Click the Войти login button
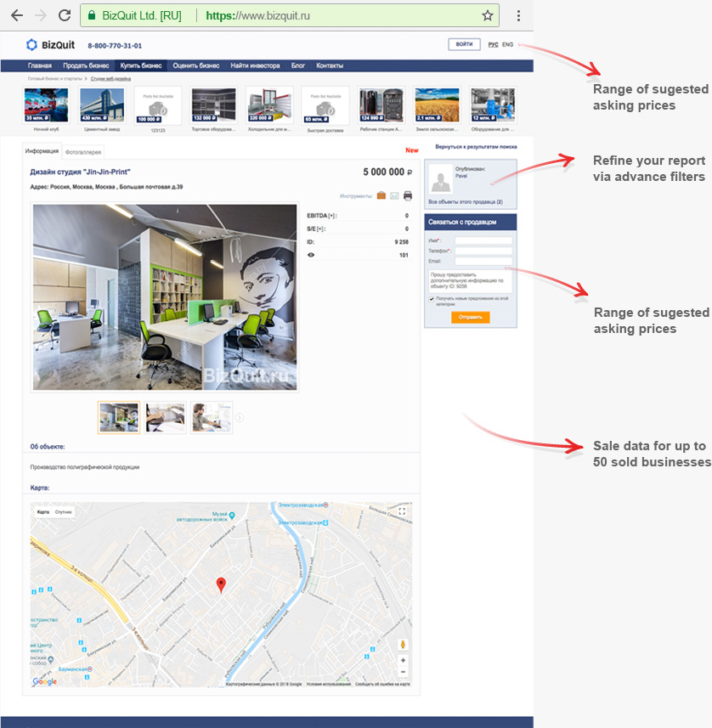The image size is (712, 728). pos(464,44)
